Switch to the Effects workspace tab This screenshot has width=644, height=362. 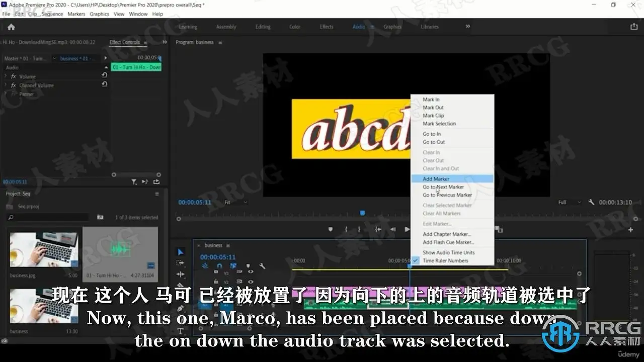(327, 27)
